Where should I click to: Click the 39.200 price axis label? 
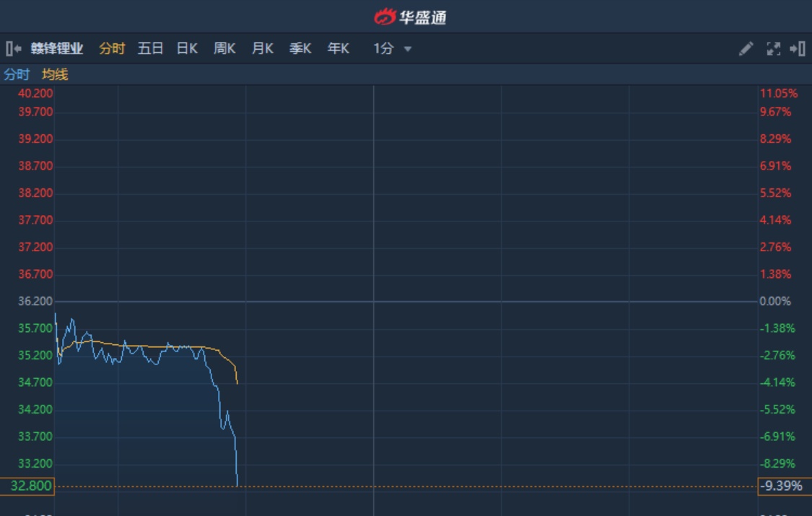point(35,139)
